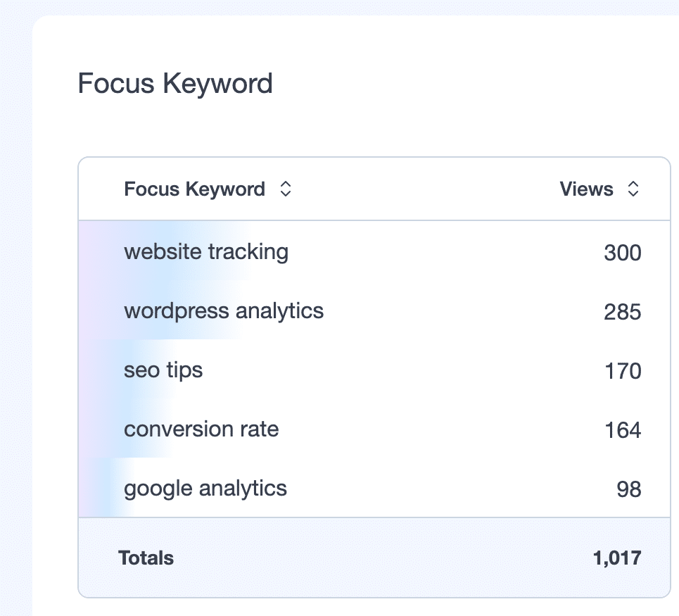The height and width of the screenshot is (616, 679).
Task: Select the wordpress analytics keyword
Action: click(224, 311)
